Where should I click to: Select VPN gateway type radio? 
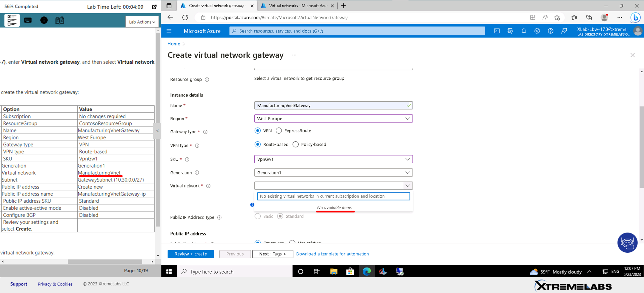tap(258, 131)
